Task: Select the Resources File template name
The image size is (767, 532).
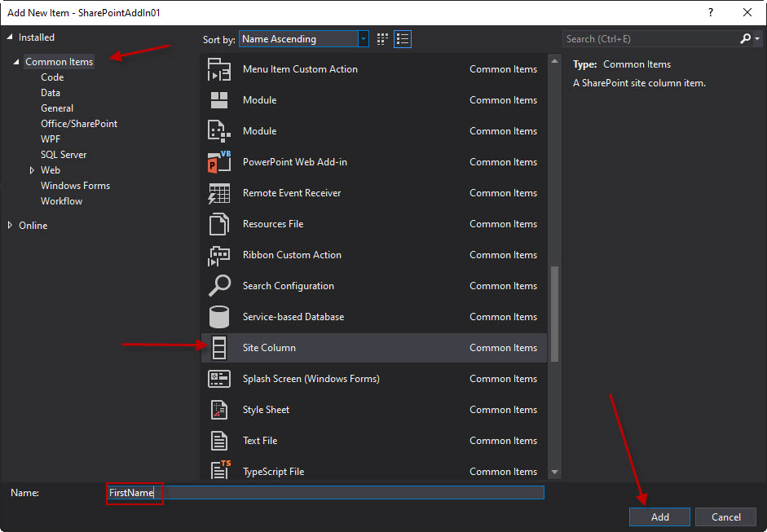Action: (273, 224)
